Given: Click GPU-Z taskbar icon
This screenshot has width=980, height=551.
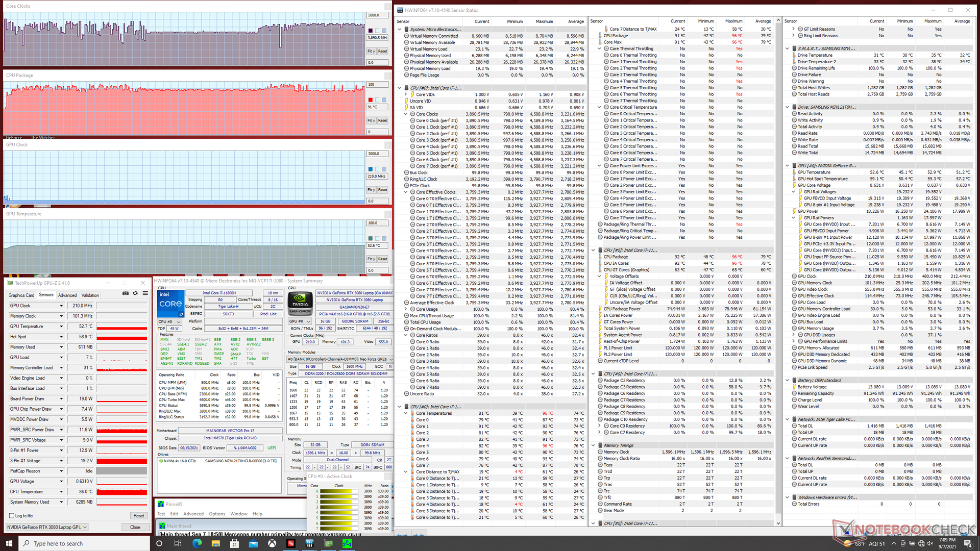Looking at the screenshot, I should (x=328, y=543).
